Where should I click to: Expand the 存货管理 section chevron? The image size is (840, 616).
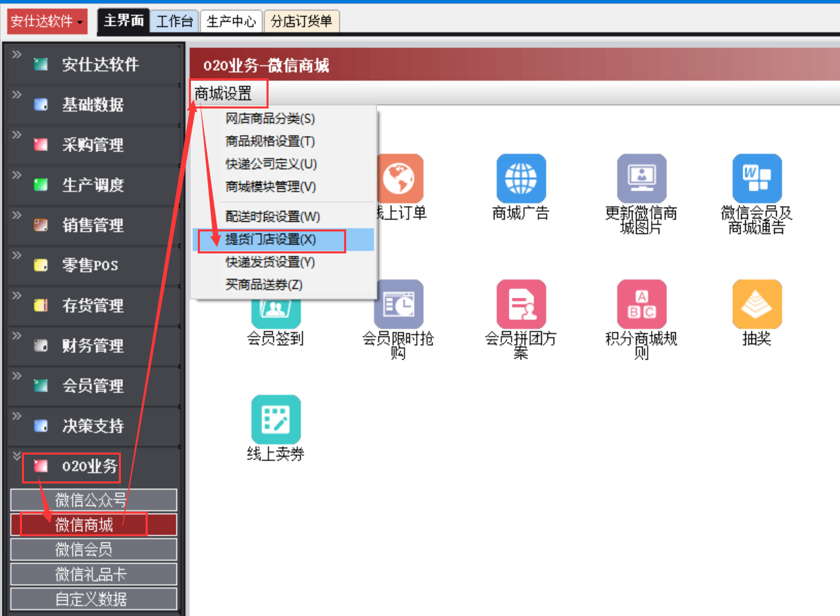pos(16,295)
